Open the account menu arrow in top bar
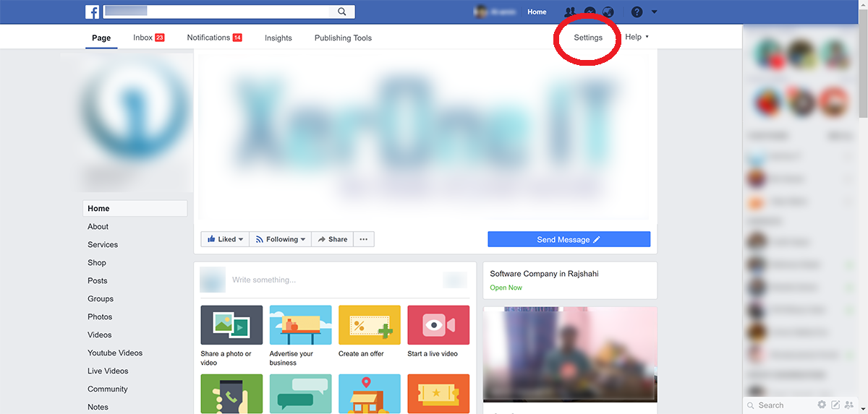The image size is (868, 414). 655,12
